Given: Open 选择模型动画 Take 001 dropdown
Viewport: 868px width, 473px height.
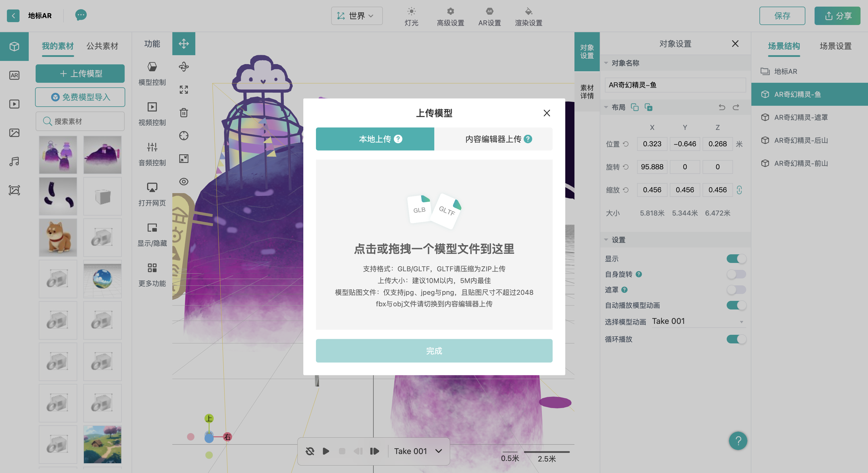Looking at the screenshot, I should coord(697,321).
